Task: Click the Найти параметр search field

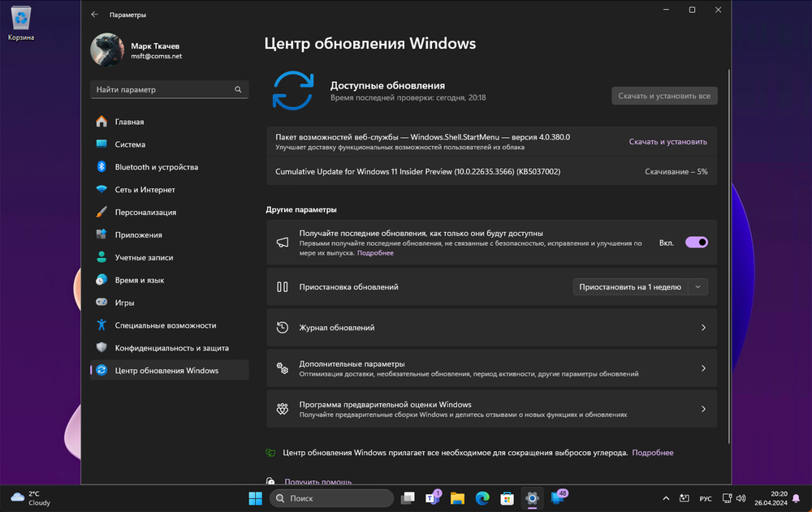Action: [170, 89]
